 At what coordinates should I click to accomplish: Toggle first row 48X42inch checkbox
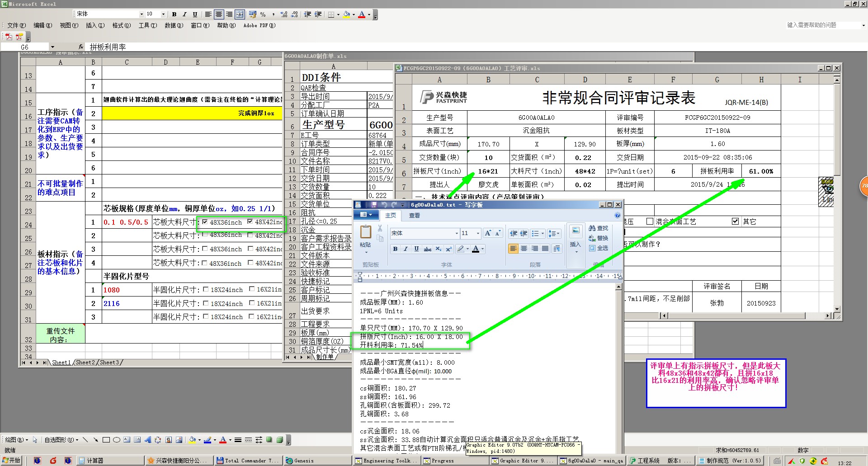coord(250,221)
